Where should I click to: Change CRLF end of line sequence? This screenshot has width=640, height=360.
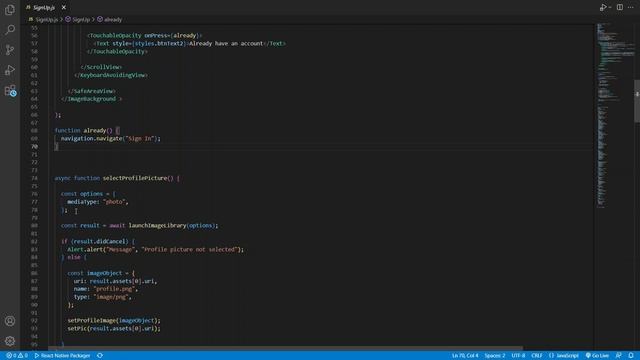tap(537, 356)
